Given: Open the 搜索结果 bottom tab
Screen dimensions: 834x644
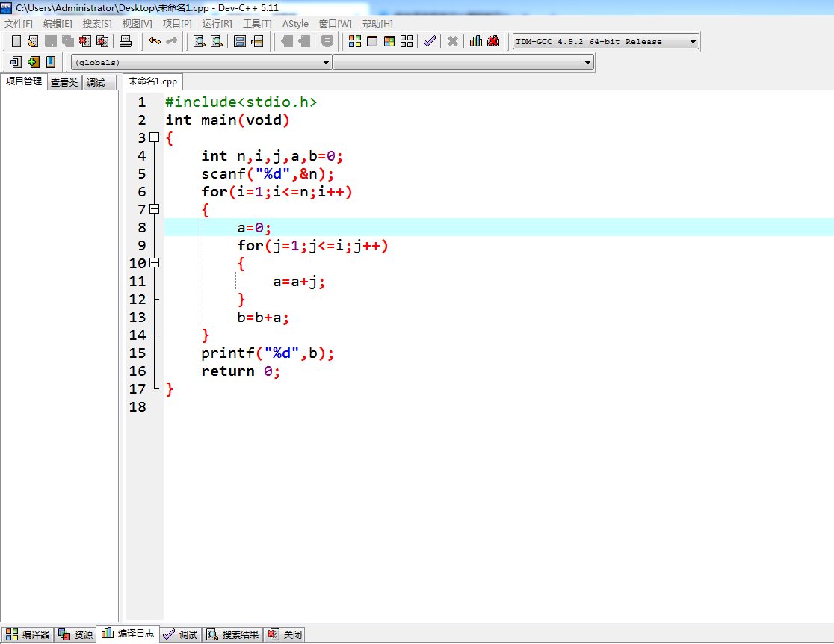Looking at the screenshot, I should point(232,634).
